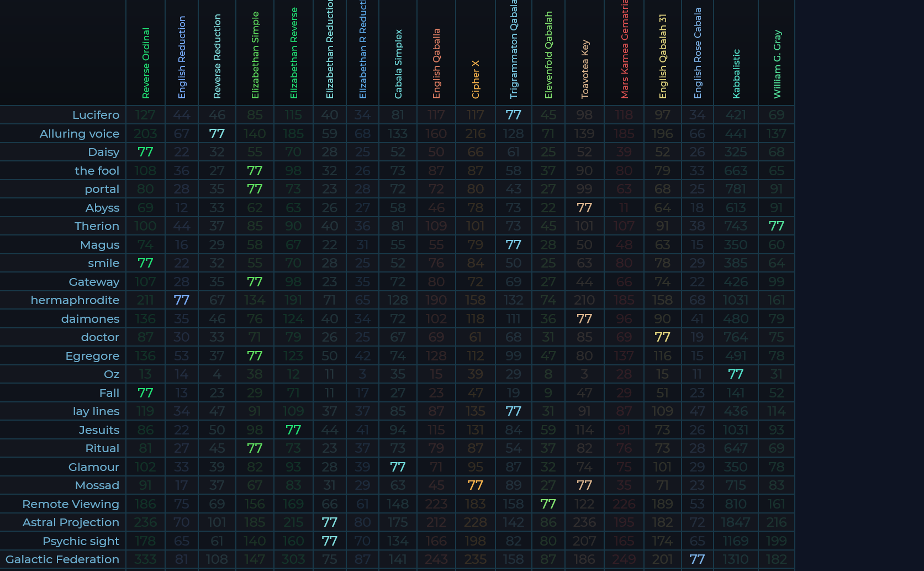Select the Egregore row label
924x571 pixels.
point(92,356)
